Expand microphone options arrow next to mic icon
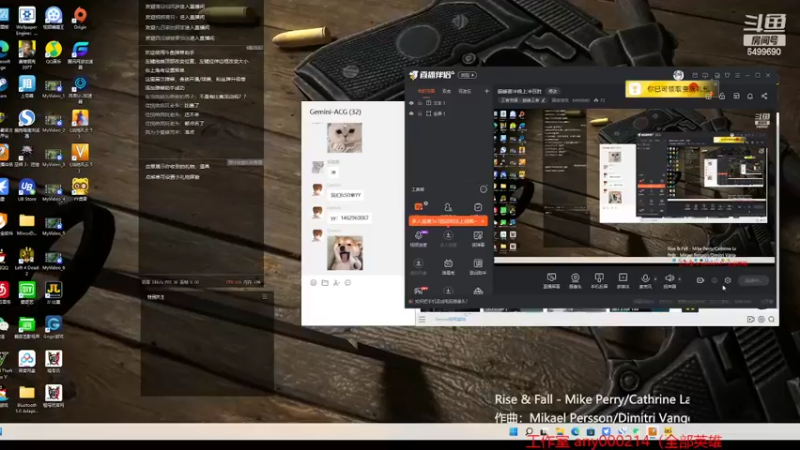 (655, 279)
